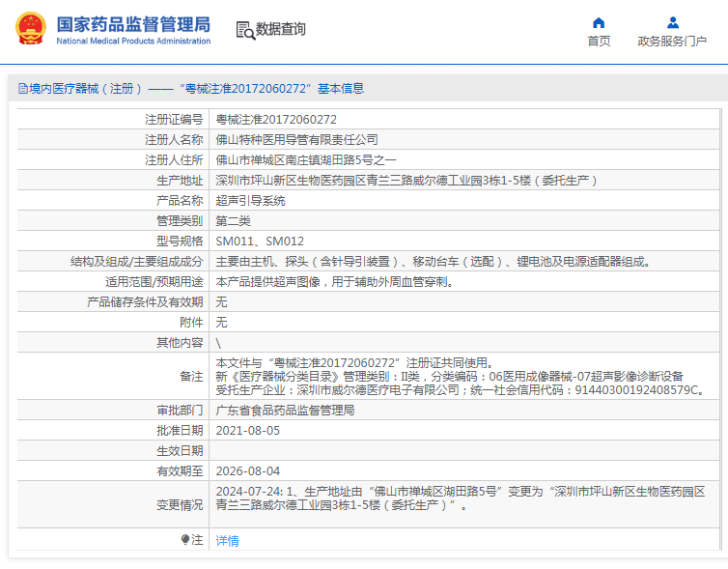Image resolution: width=728 pixels, height=569 pixels.
Task: Click the 产品名称 row label
Action: 180,201
